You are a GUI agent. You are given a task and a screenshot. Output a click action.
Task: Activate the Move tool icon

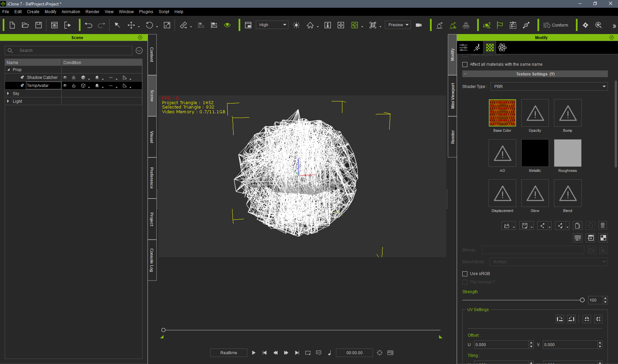point(131,25)
